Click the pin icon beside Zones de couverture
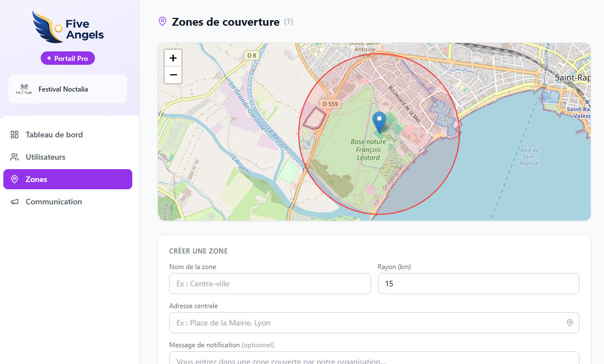 tap(162, 22)
